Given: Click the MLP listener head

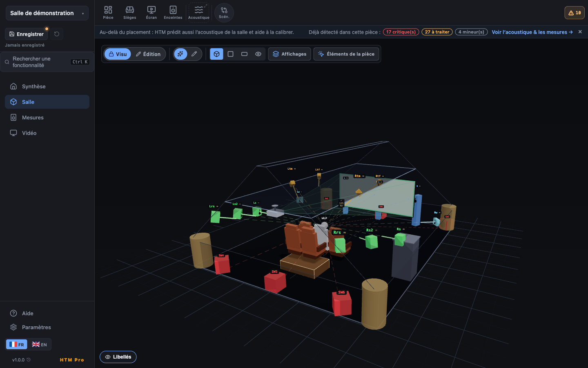Looking at the screenshot, I should coord(324,226).
